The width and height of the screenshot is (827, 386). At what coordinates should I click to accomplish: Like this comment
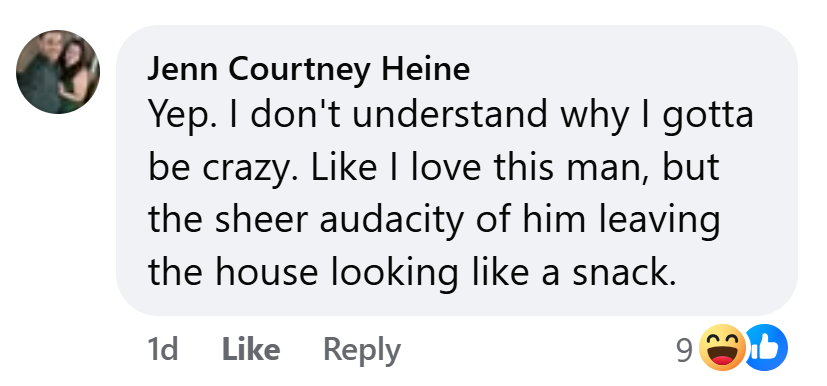click(251, 349)
